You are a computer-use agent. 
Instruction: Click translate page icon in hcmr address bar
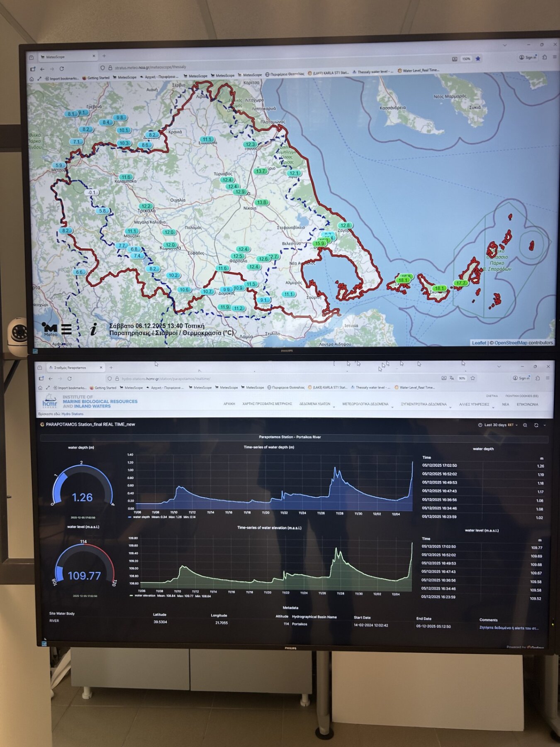(452, 378)
